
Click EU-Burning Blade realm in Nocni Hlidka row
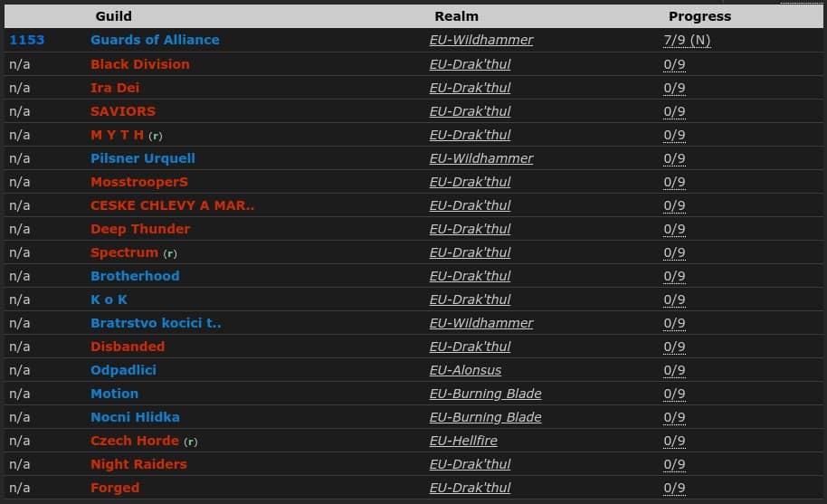coord(485,417)
